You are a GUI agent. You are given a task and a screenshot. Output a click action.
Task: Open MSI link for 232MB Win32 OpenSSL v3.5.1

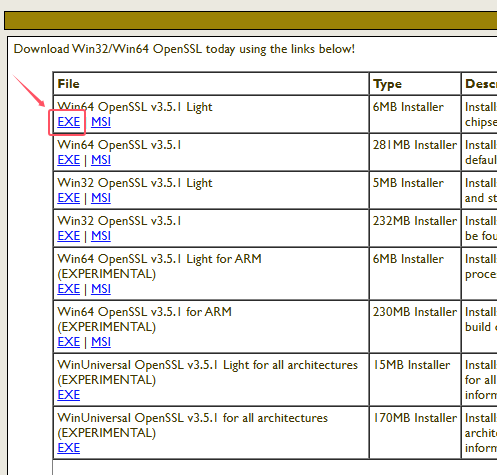101,236
